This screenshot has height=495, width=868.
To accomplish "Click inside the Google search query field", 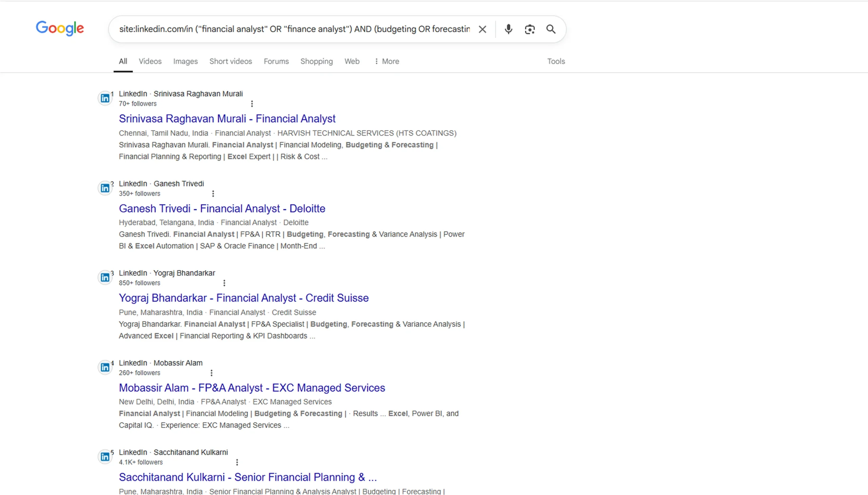I will [294, 29].
